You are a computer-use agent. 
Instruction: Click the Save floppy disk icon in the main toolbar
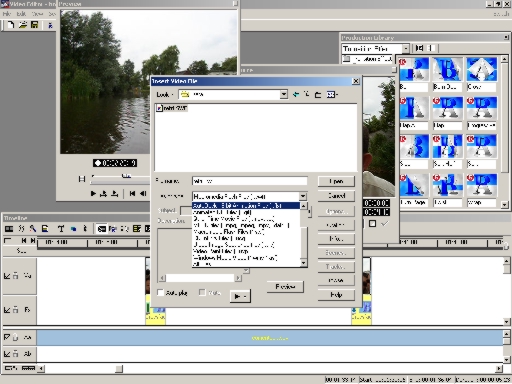pyautogui.click(x=35, y=25)
